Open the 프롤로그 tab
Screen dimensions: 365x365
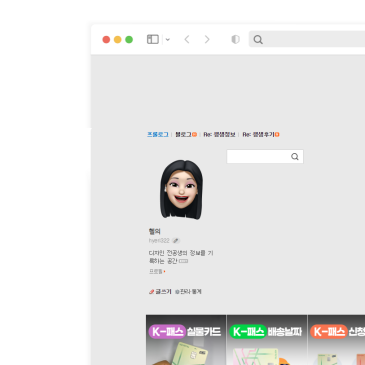[158, 134]
